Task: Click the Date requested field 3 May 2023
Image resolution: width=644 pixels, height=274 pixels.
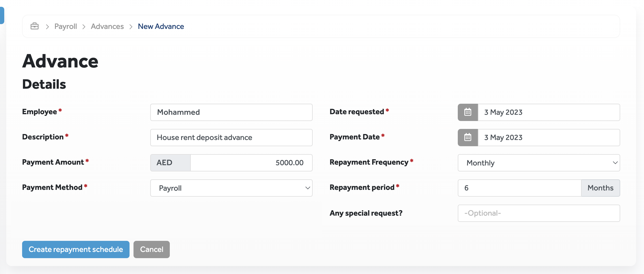Action: pos(549,112)
